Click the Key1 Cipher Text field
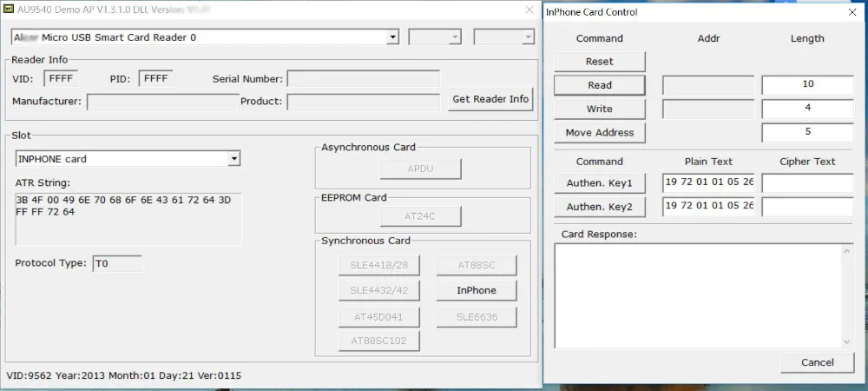 [807, 183]
